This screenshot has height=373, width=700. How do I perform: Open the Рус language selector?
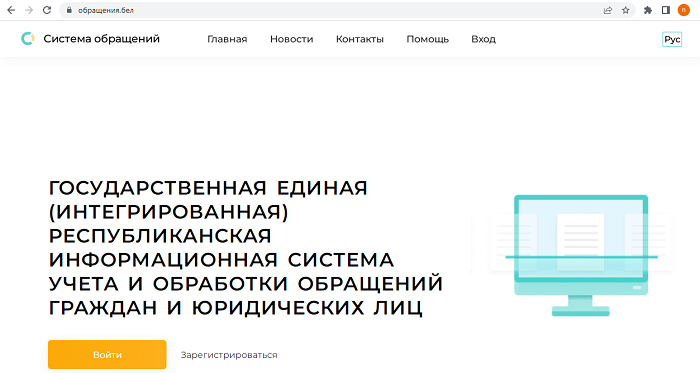tap(672, 39)
